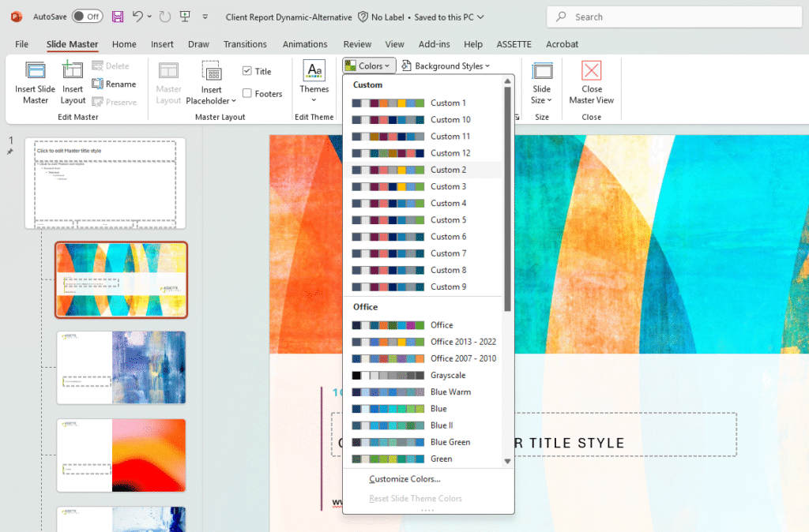Select the Custom 2 color palette
Screen dimensions: 809x532
click(x=423, y=170)
